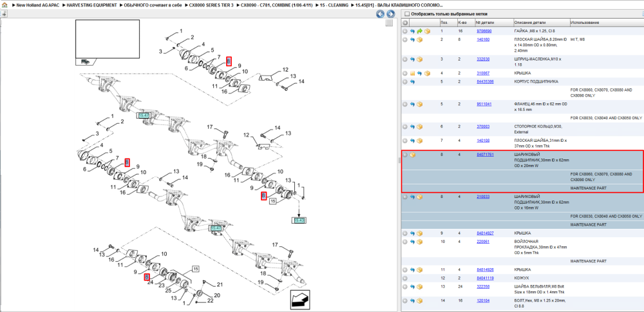Click the package icon in row 332038
Image resolution: width=644 pixels, height=312 pixels.
(420, 59)
